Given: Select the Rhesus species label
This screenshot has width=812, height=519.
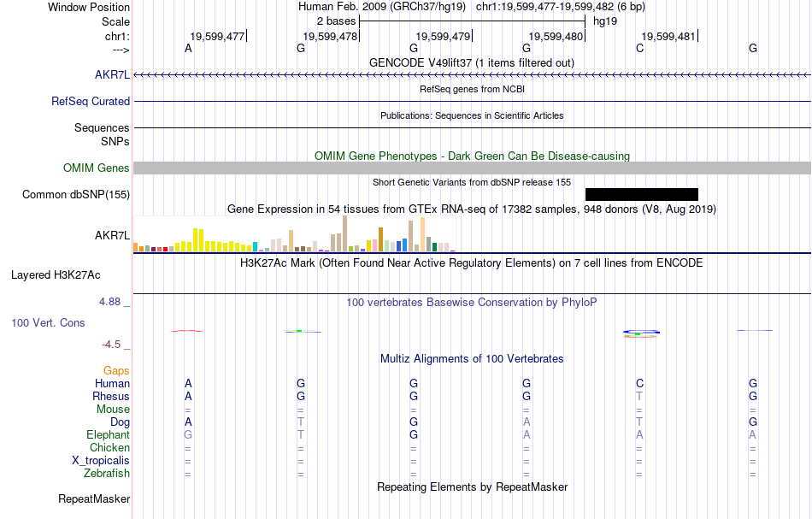Looking at the screenshot, I should (111, 397).
